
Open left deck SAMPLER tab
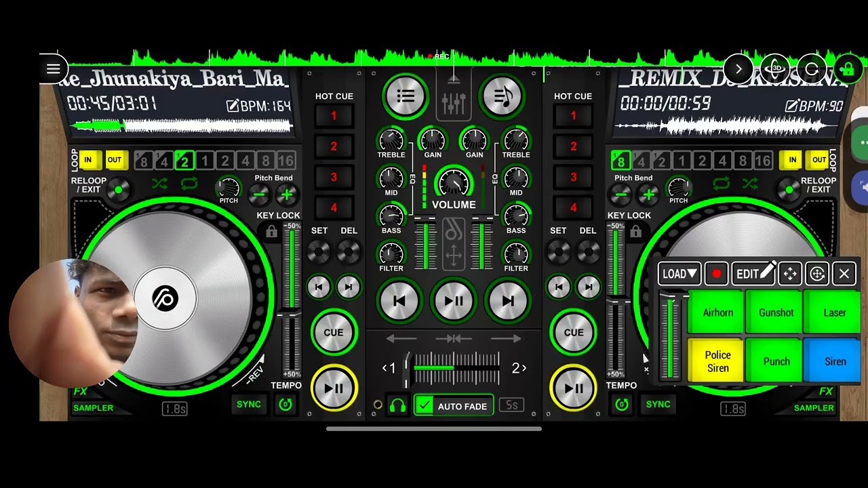93,408
